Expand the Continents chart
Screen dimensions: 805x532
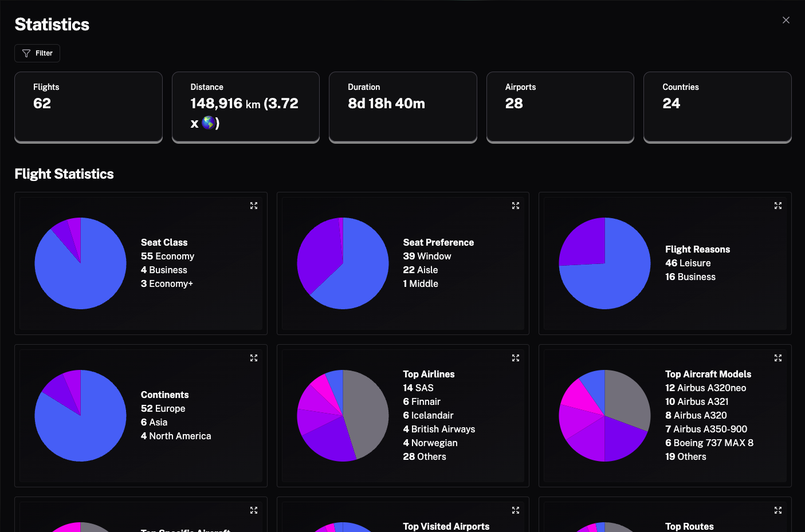pos(254,358)
